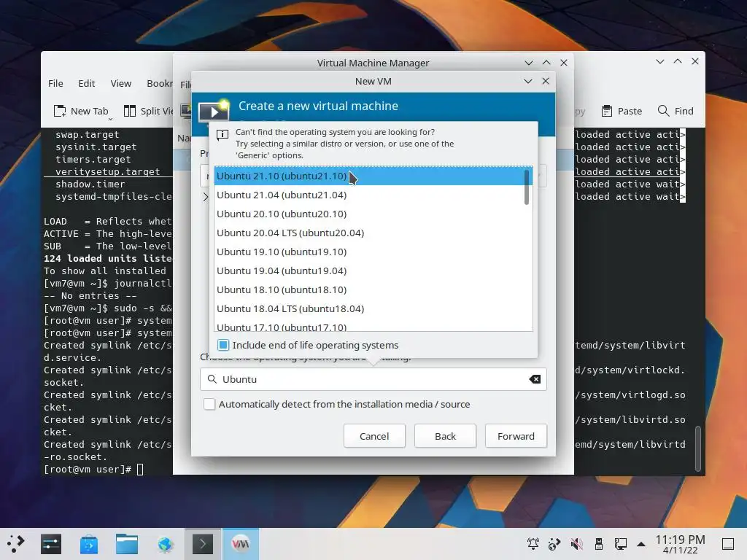Image resolution: width=747 pixels, height=560 pixels.
Task: Pick Ubuntu 20.10 in the list
Action: pyautogui.click(x=373, y=214)
